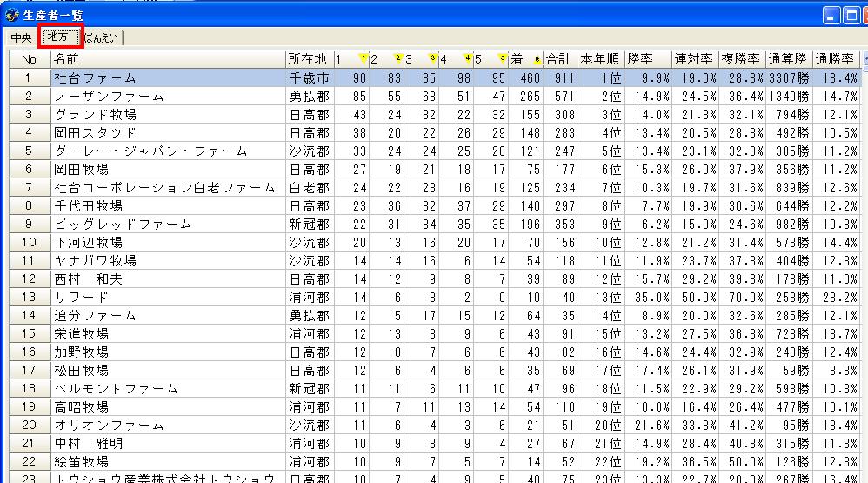Select 社台コーポレーション白老ファーム row

435,188
